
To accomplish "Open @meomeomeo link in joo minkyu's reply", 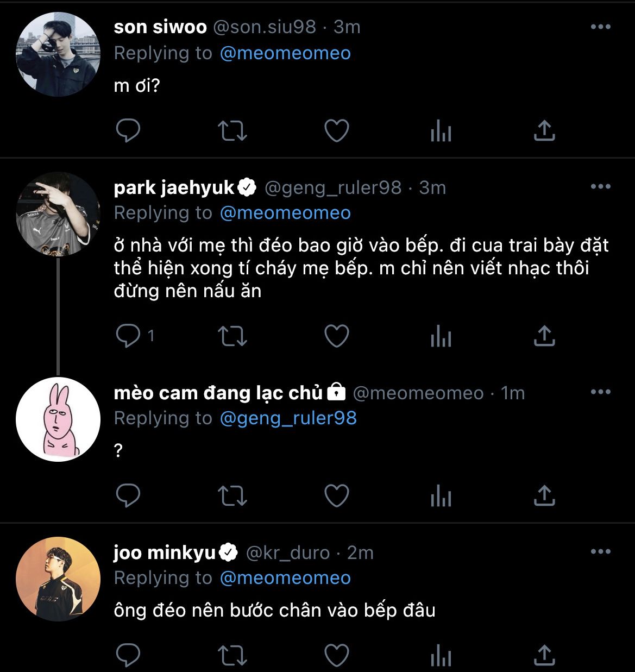I will click(285, 578).
